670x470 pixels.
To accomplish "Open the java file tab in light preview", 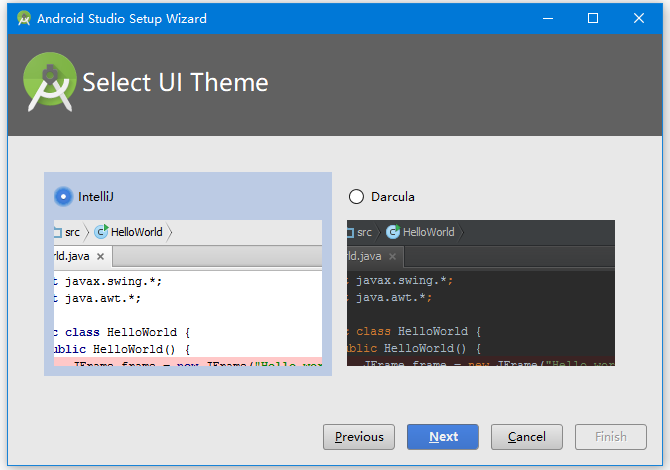I will [72, 257].
